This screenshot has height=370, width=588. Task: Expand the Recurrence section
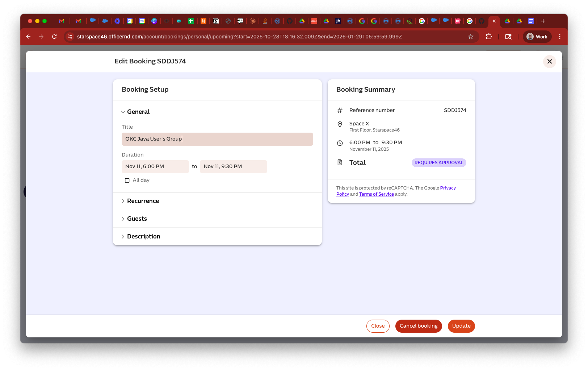point(143,201)
